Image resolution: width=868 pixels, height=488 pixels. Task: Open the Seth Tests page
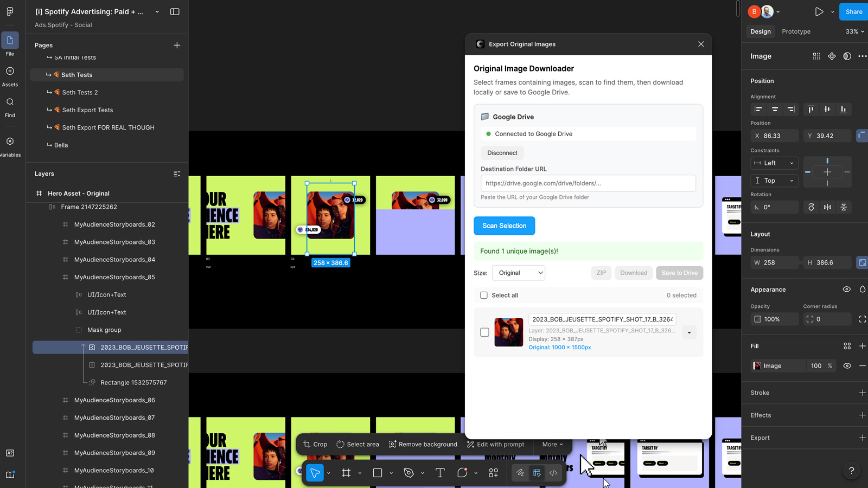(107, 75)
